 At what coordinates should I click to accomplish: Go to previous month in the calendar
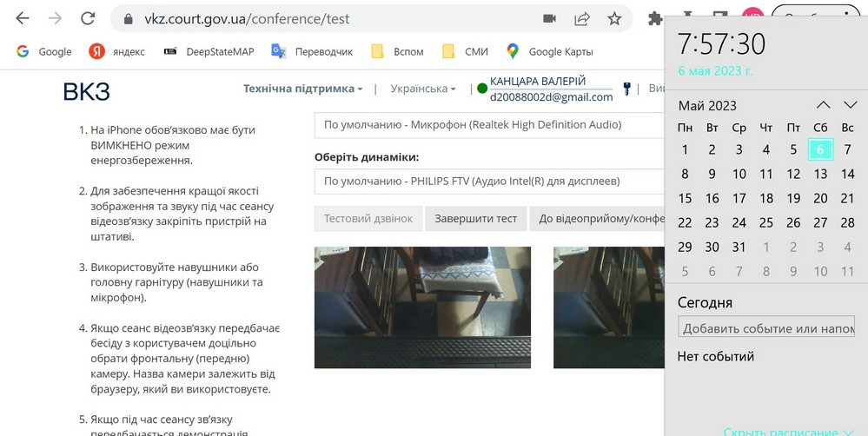(823, 105)
